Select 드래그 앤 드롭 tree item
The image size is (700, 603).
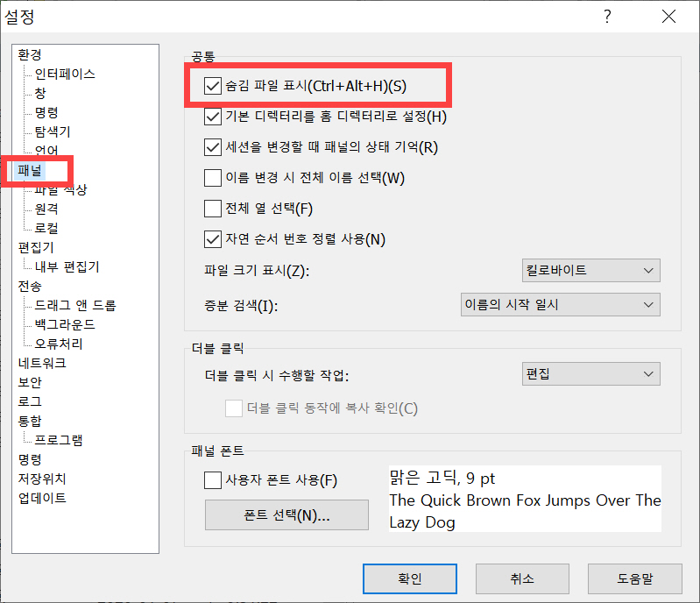click(x=75, y=305)
